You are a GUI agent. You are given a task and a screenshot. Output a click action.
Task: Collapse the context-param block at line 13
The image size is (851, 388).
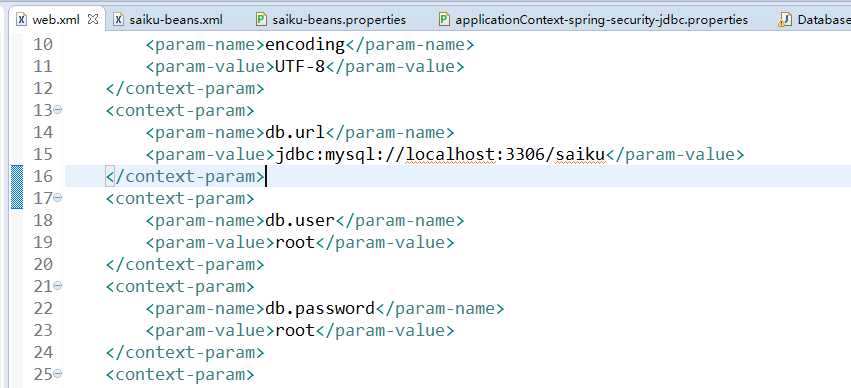coord(58,110)
